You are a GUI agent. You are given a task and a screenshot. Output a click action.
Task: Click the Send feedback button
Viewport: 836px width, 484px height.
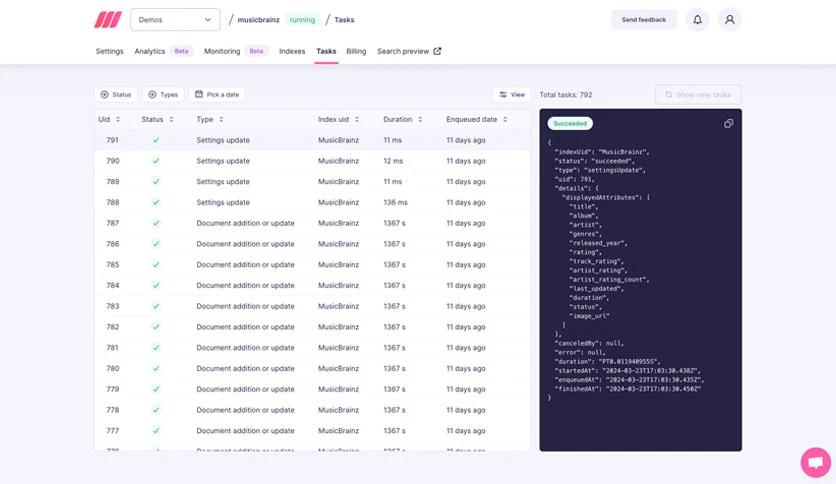click(x=644, y=20)
